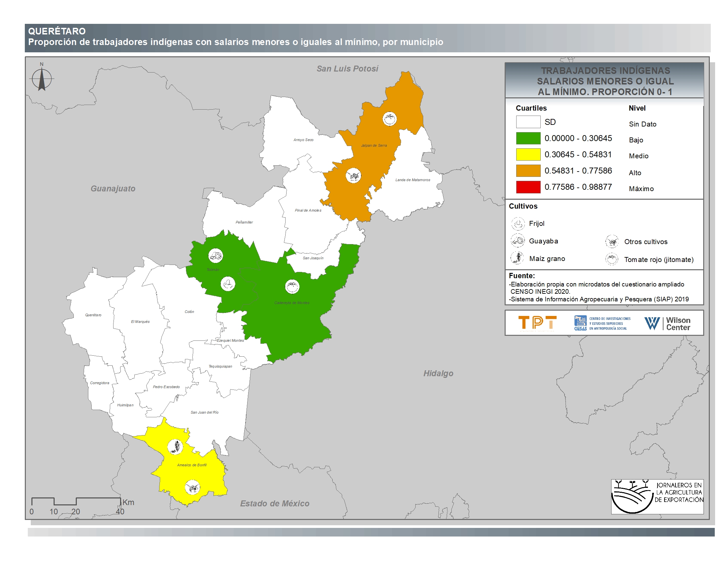Click the Jornaleros en la Agricultura logo
Screen dimensions: 728x563
click(657, 496)
